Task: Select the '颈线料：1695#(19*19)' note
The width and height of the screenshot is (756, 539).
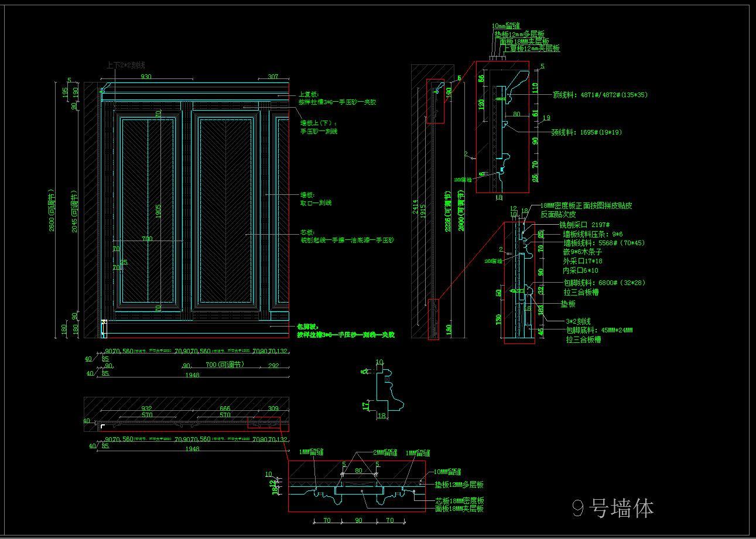Action: pos(587,132)
